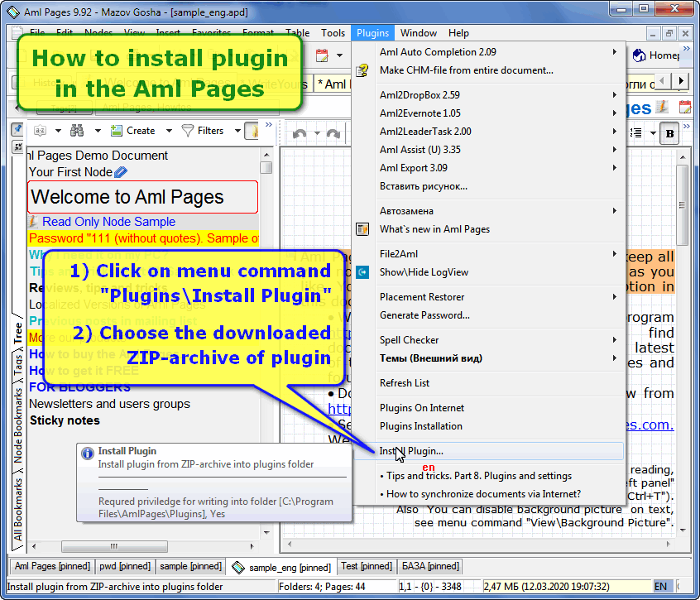Click the Plugins menu header
The image size is (700, 600).
[373, 33]
